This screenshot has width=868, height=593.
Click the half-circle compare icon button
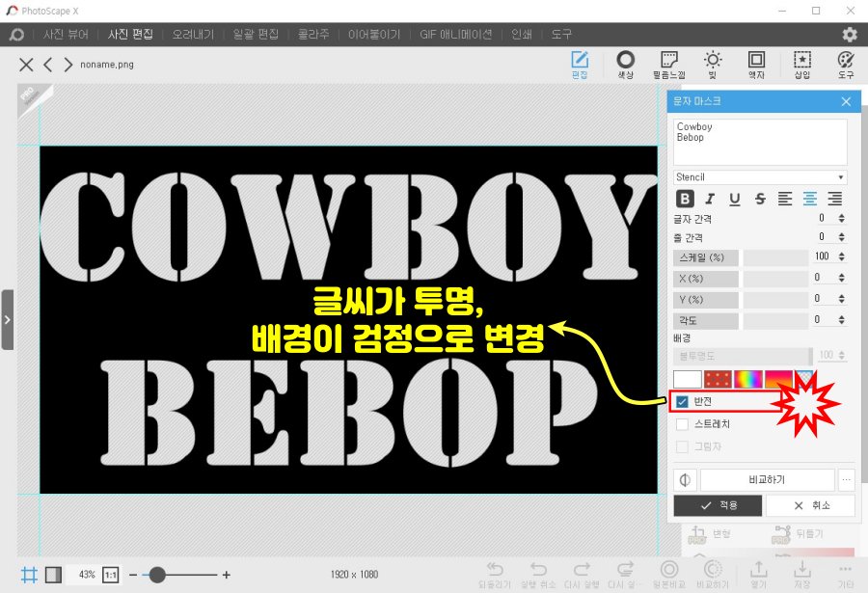click(685, 480)
